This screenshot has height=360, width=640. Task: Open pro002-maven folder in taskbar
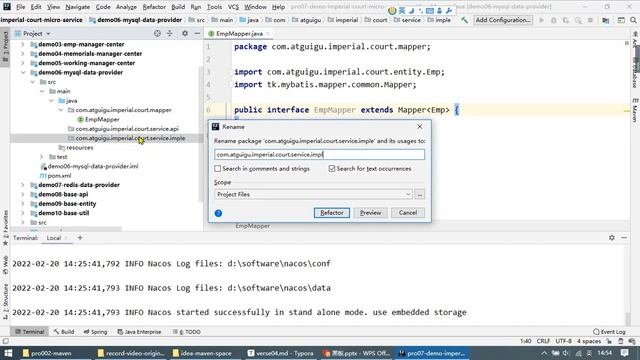tap(47, 353)
